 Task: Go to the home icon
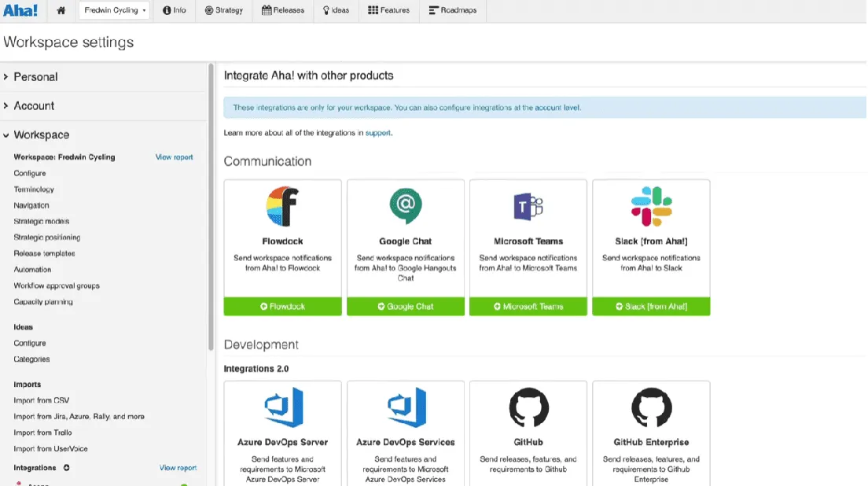pos(61,10)
